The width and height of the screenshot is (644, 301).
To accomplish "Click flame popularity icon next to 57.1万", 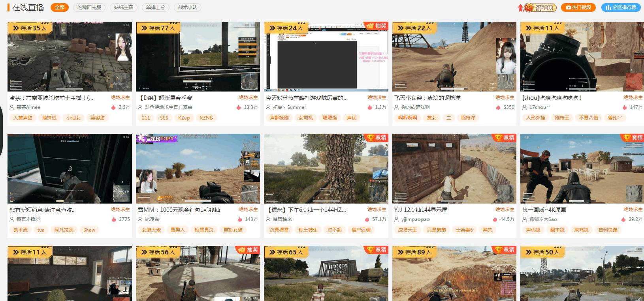I will 367,219.
